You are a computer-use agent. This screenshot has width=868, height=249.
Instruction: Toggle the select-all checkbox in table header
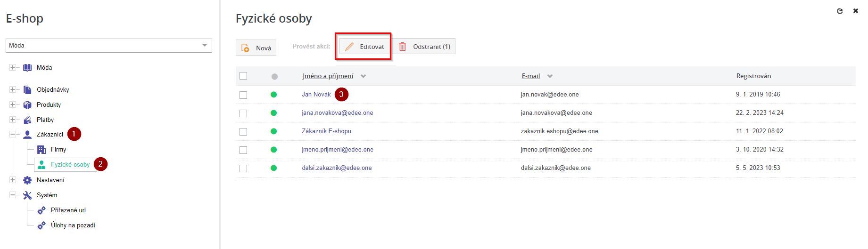pos(243,76)
